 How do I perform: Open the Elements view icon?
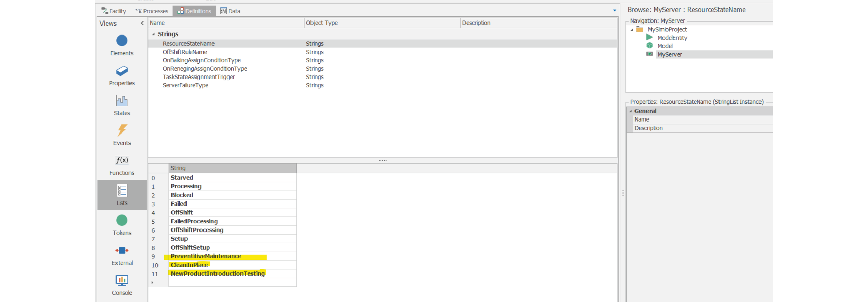pos(122,41)
